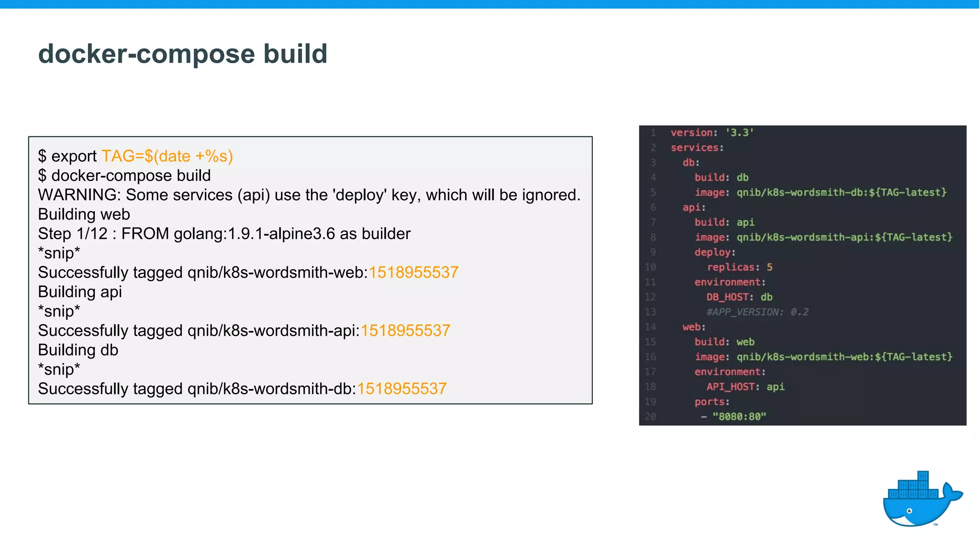
Task: Click the 'db:' service key
Action: coord(691,162)
